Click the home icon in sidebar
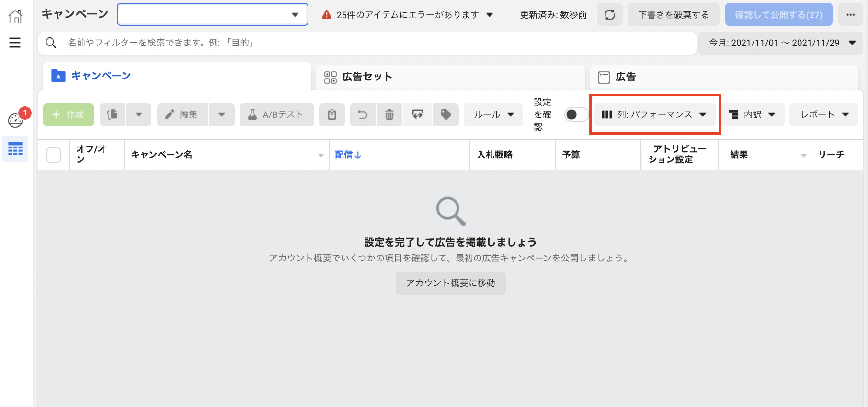Screen dimensions: 868x407 tap(15, 16)
